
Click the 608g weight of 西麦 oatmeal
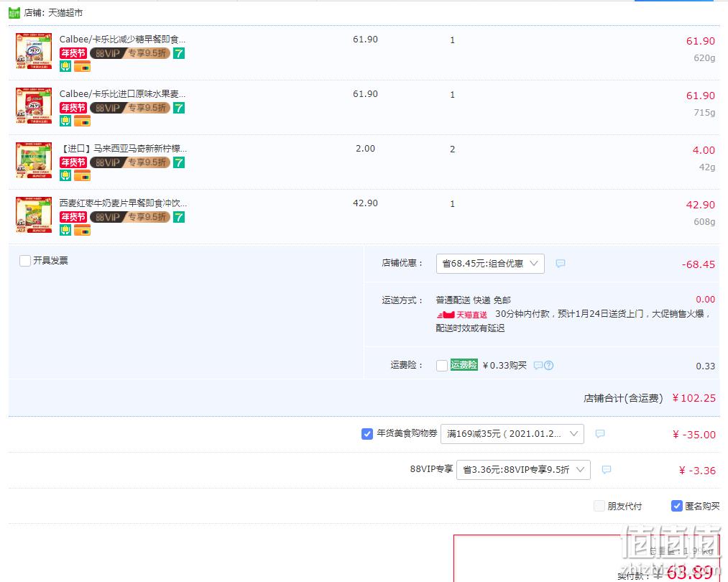(x=704, y=221)
